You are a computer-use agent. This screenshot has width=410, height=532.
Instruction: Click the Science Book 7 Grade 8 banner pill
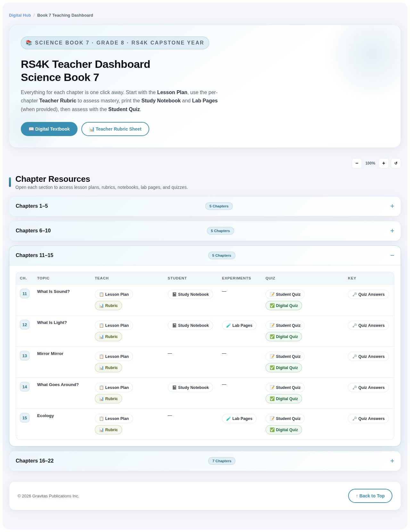tap(115, 43)
